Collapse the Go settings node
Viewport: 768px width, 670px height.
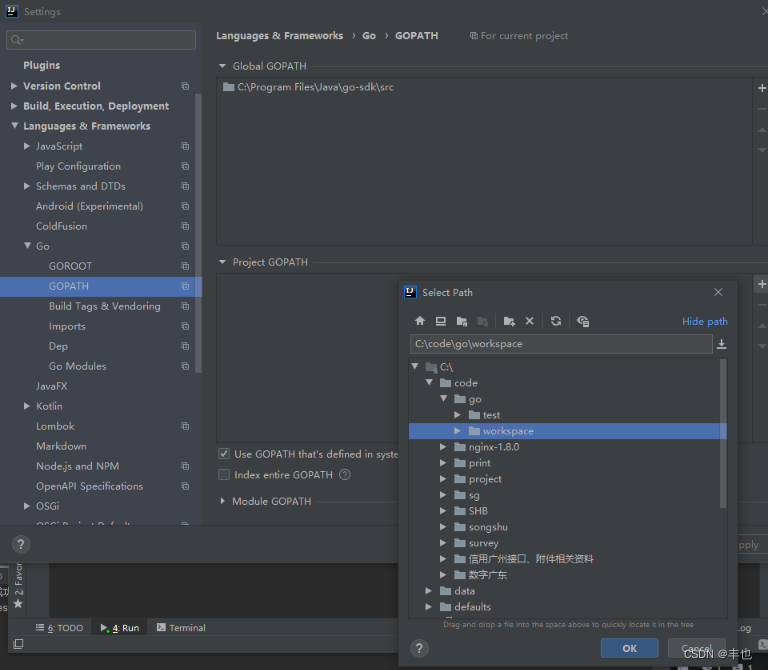click(27, 246)
